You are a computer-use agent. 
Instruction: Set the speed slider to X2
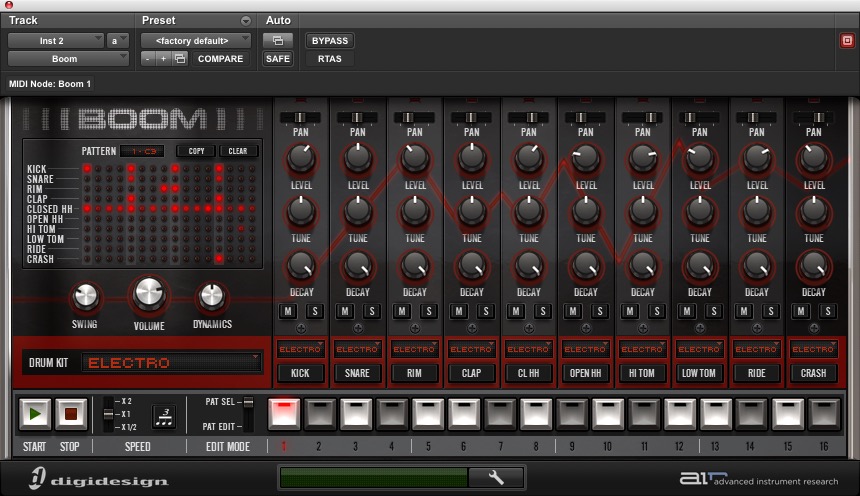[109, 401]
